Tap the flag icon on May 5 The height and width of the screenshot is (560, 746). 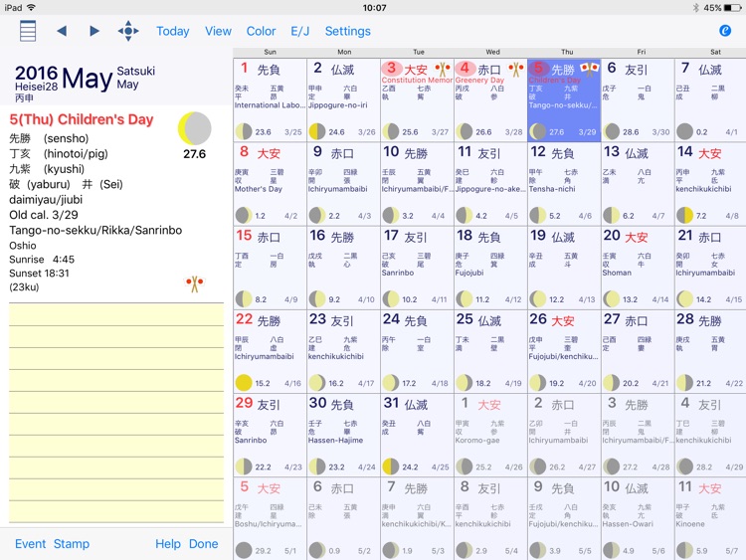[x=590, y=70]
